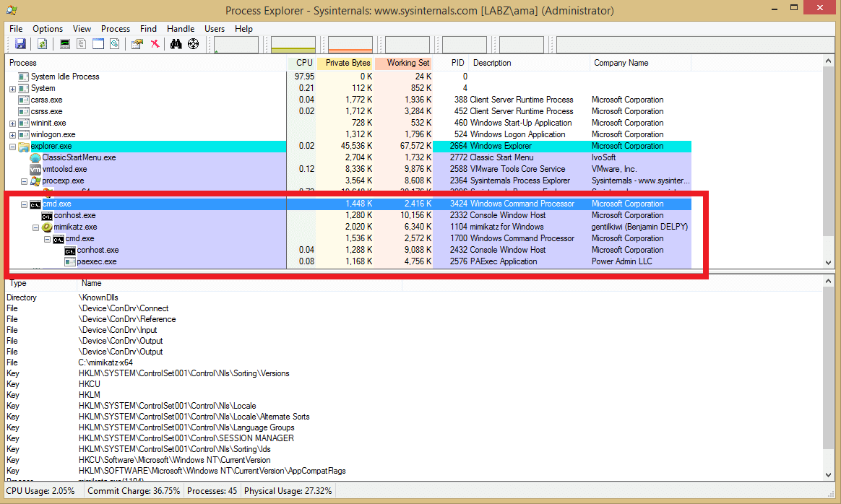Collapse the cmd.exe PID 3424 tree node

coord(24,205)
